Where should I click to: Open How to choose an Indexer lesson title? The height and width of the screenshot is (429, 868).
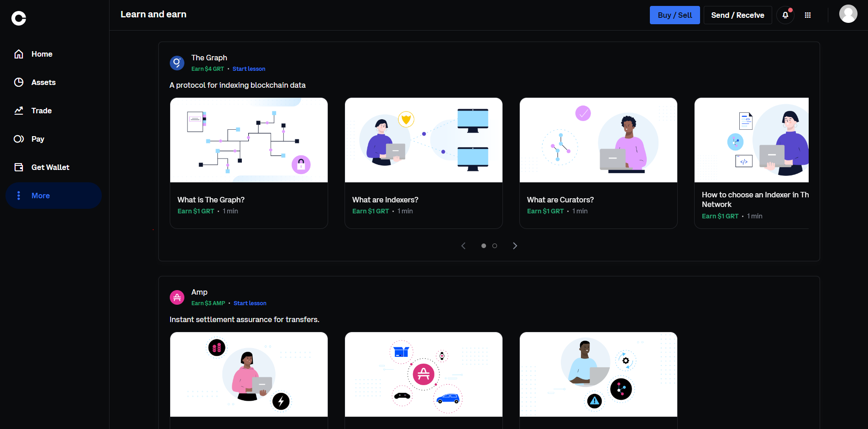click(755, 200)
